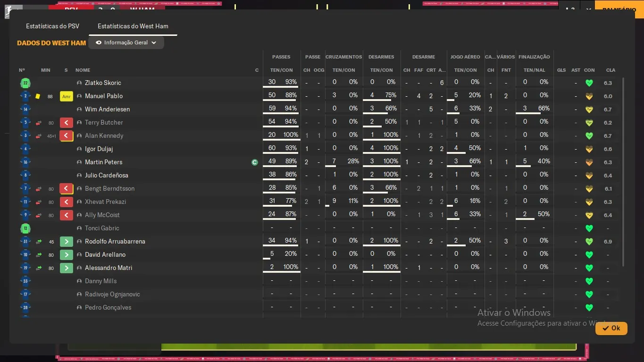Viewport: 644px width, 362px height.
Task: Click the 6.9 rating of Rodolfo Arruabarrena
Action: [608, 242]
